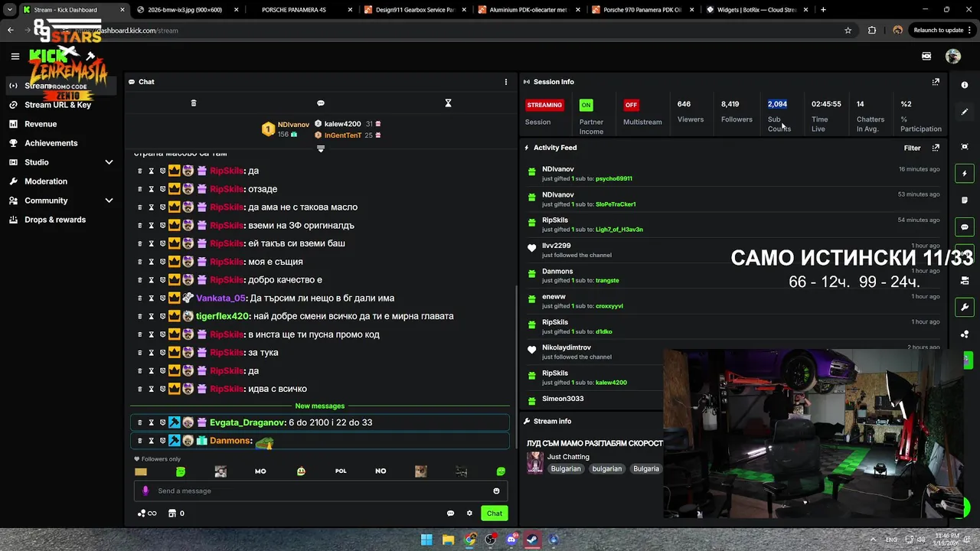Open the Activity Feed Filter
980x551 pixels.
coord(912,148)
